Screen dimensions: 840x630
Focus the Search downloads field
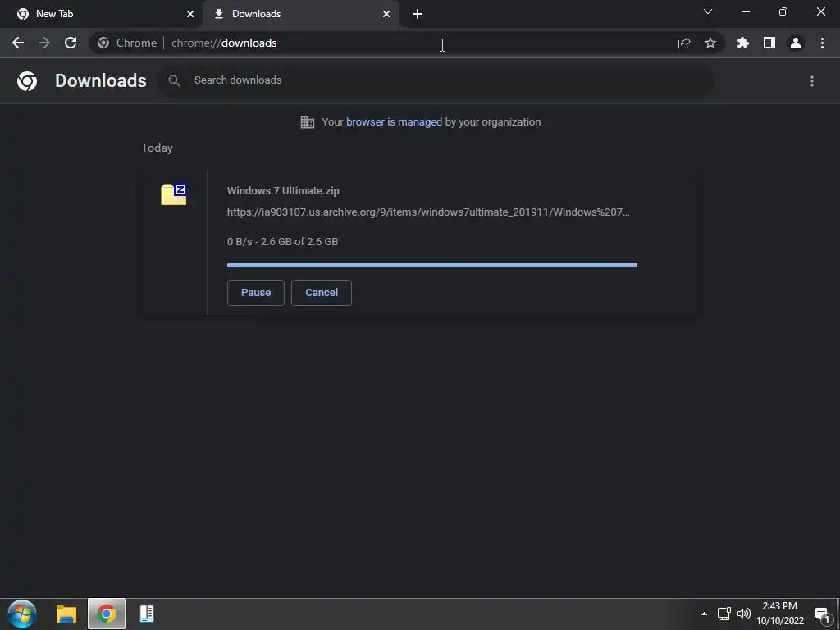coord(436,81)
